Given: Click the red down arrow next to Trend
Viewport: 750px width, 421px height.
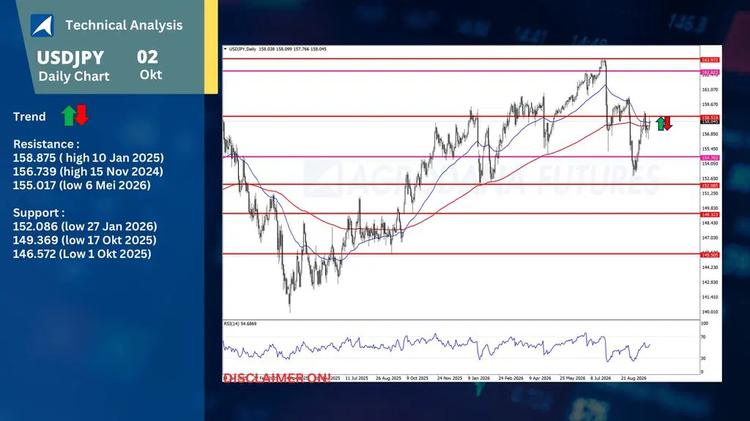Looking at the screenshot, I should (x=82, y=115).
